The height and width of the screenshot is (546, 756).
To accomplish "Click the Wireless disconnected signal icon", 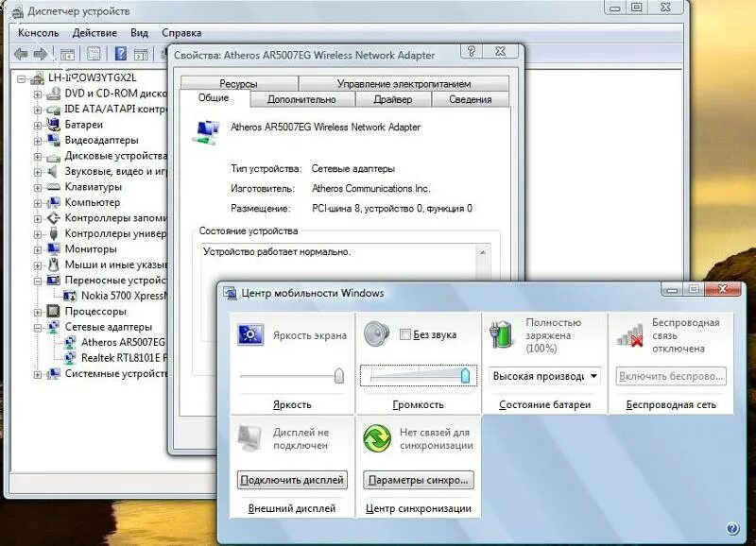I will tap(630, 335).
